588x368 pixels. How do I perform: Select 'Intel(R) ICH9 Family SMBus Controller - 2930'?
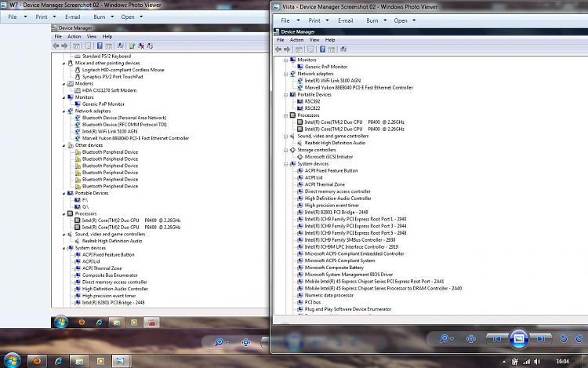click(350, 239)
